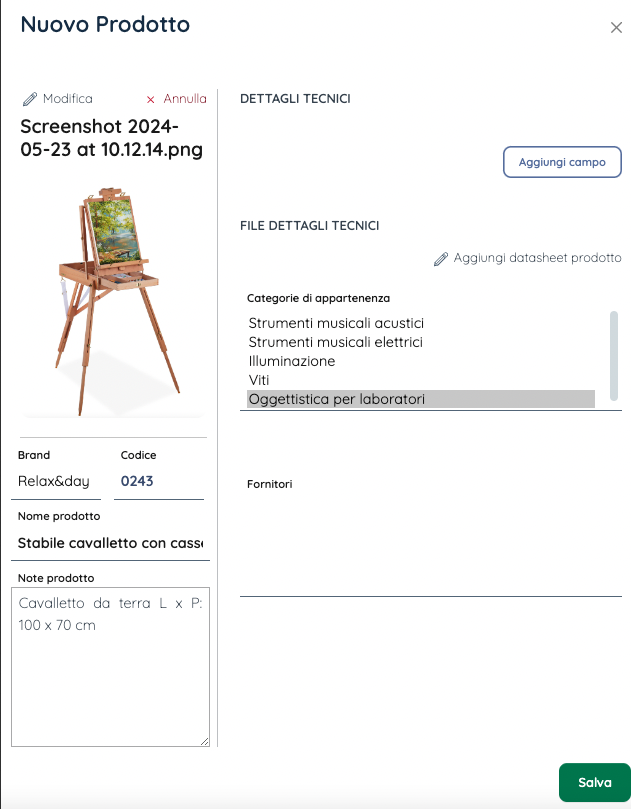Close the Nuovo Prodotto dialog
The width and height of the screenshot is (631, 809).
[616, 28]
